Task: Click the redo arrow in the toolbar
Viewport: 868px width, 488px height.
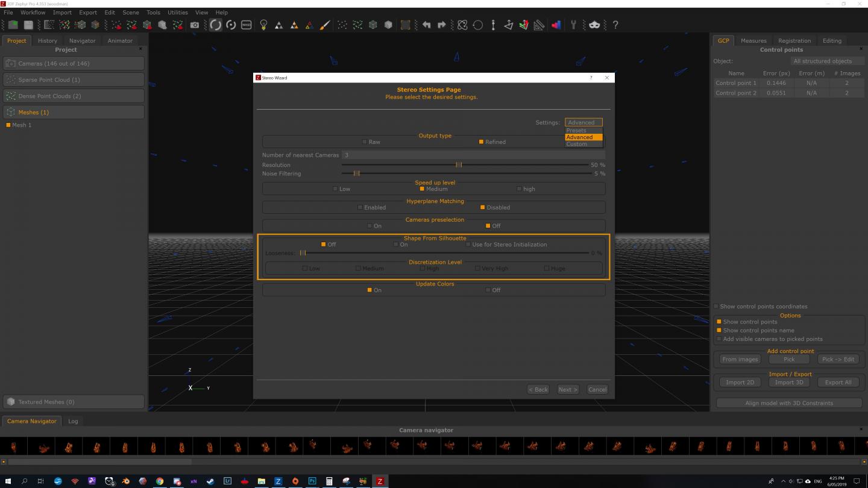Action: pos(442,25)
